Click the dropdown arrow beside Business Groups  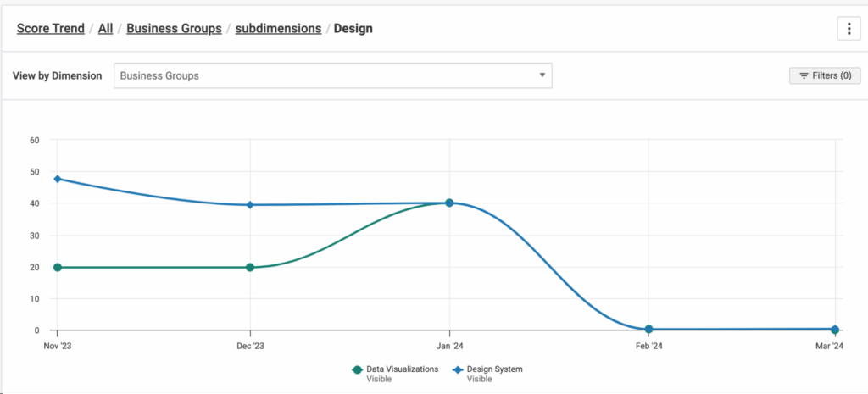(x=542, y=75)
